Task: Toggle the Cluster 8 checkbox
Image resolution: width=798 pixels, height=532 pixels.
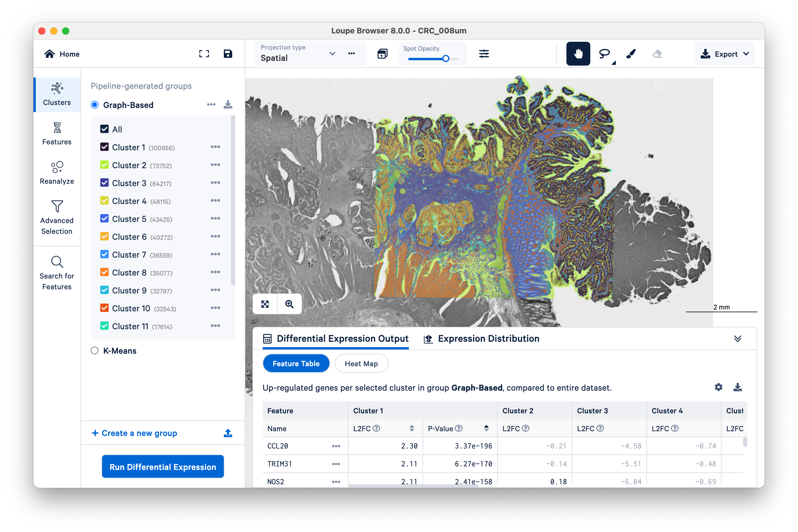Action: tap(104, 273)
